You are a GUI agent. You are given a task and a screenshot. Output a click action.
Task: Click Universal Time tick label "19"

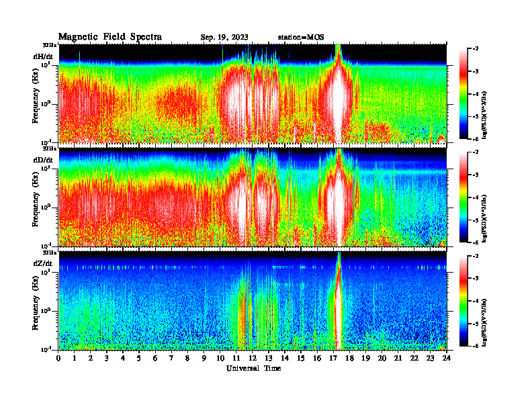coord(365,359)
